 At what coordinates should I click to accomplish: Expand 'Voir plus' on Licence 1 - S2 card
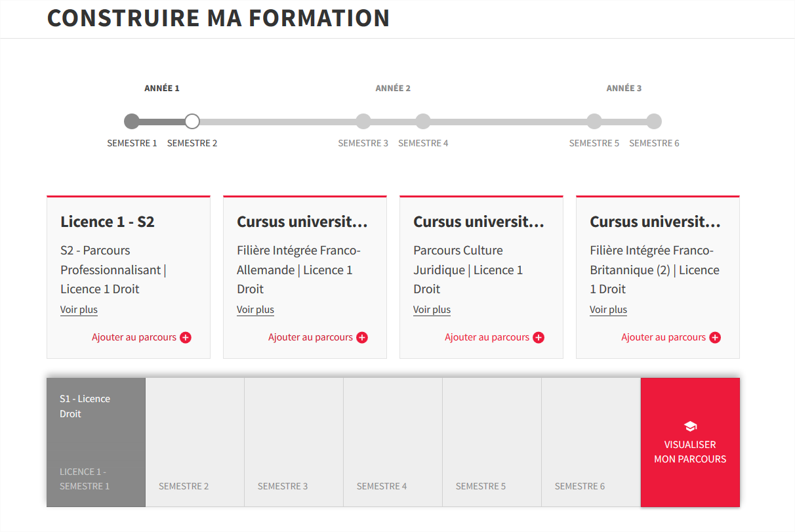point(79,310)
